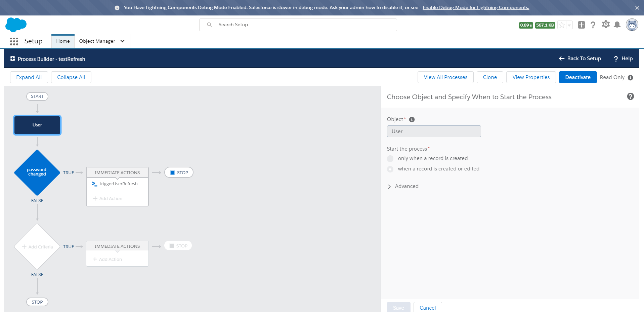644x312 pixels.
Task: Deactivate the testRefresh process
Action: [578, 77]
